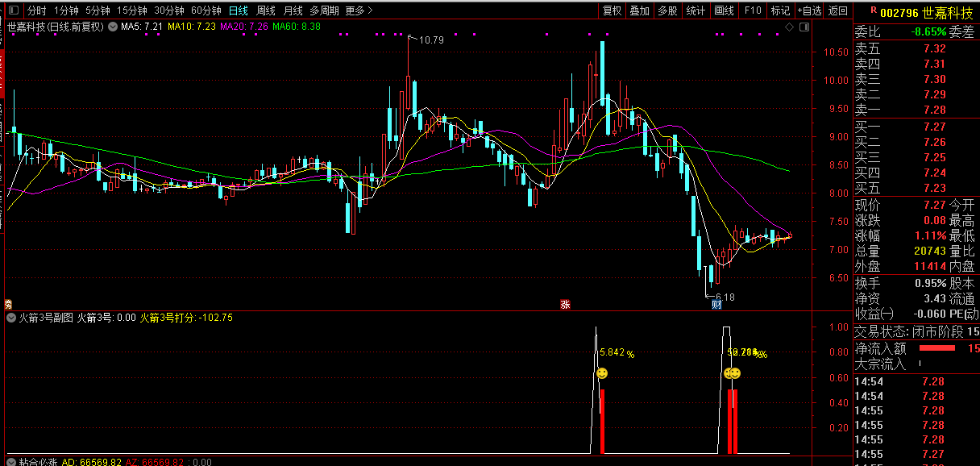The image size is (980, 466).
Task: Click the 返回 button
Action: point(838,10)
